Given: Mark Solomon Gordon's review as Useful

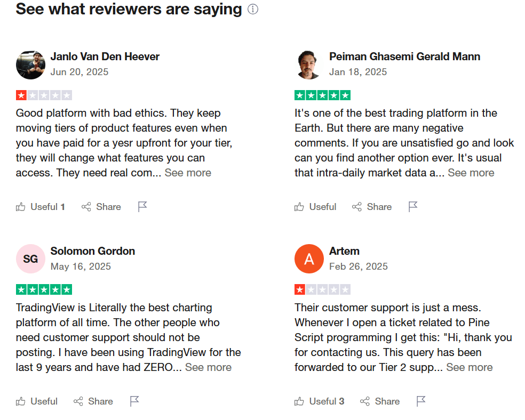Looking at the screenshot, I should click(36, 401).
